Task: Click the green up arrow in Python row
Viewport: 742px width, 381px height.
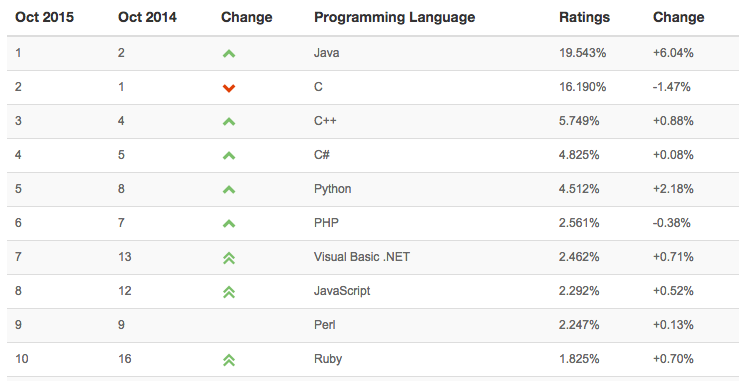Action: (229, 190)
